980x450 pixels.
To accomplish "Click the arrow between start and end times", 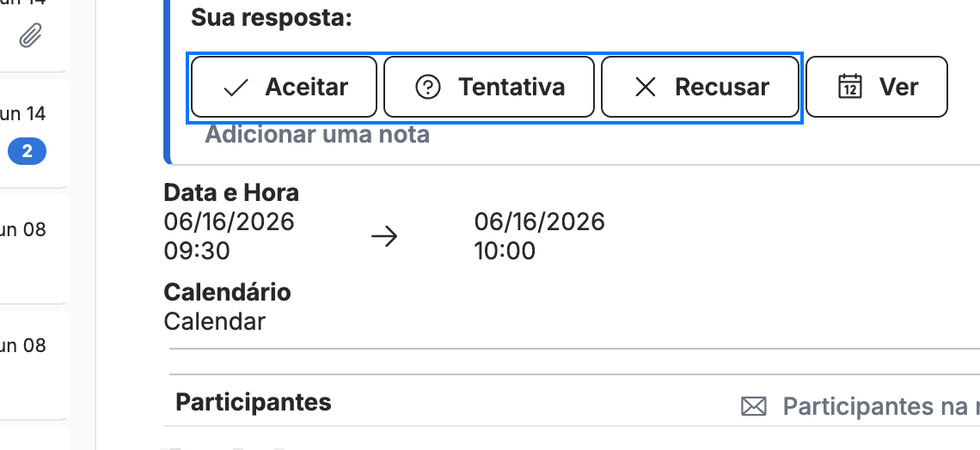I will [x=383, y=236].
